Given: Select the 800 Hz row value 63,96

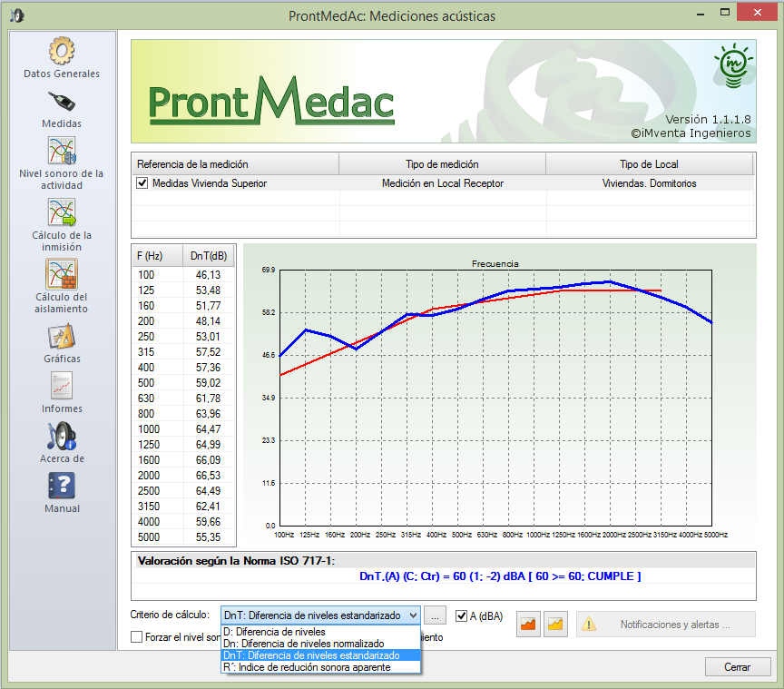Looking at the screenshot, I should 208,414.
